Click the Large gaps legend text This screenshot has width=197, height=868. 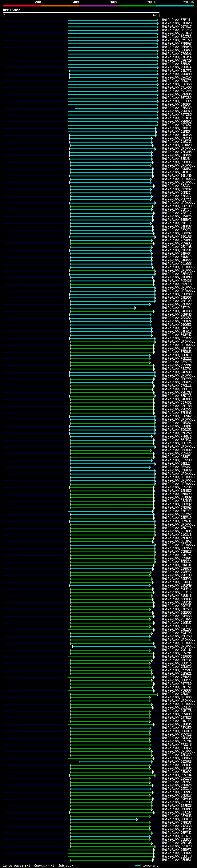(38, 865)
